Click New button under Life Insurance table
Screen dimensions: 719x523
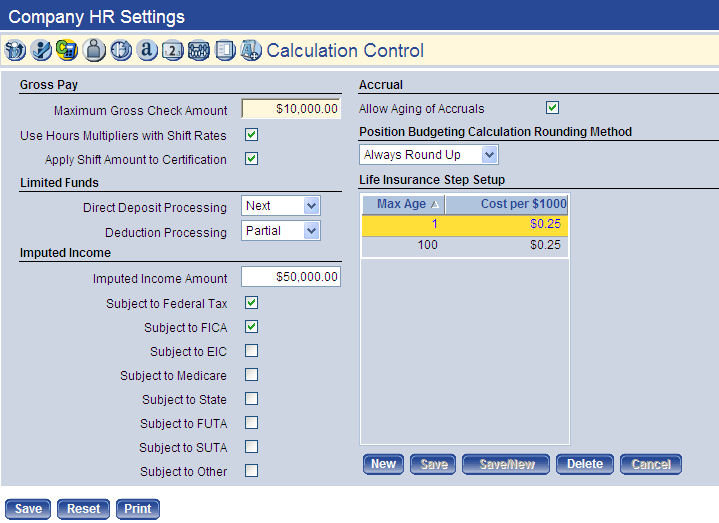(383, 464)
